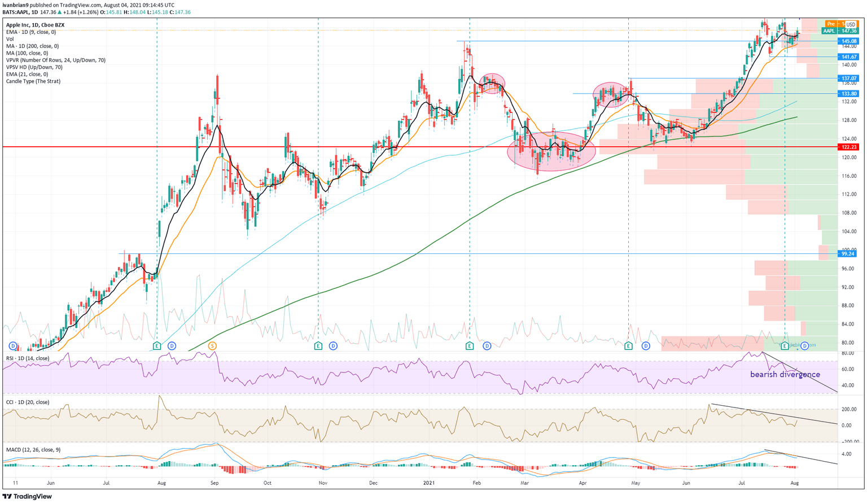Click the Vol indicator legend
The height and width of the screenshot is (504, 867).
point(10,39)
